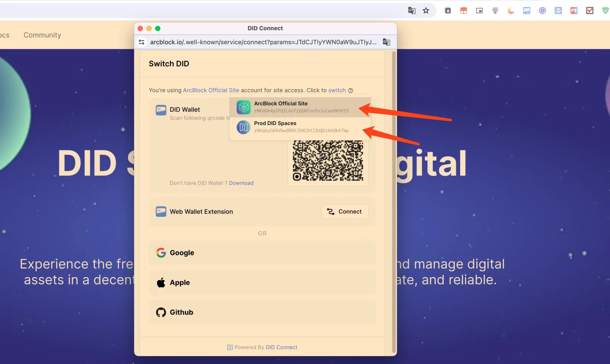Click the DID Connect popup vertical scrollbar

click(394, 202)
